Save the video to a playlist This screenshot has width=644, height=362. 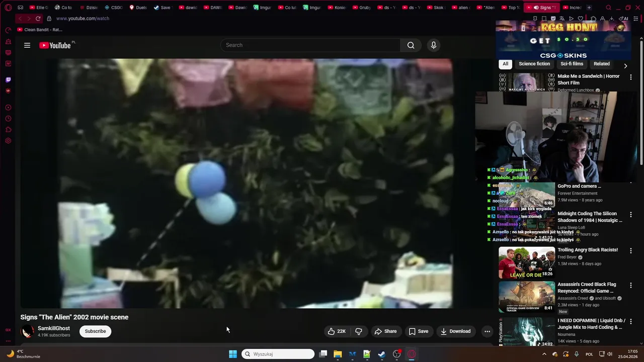[x=419, y=331]
